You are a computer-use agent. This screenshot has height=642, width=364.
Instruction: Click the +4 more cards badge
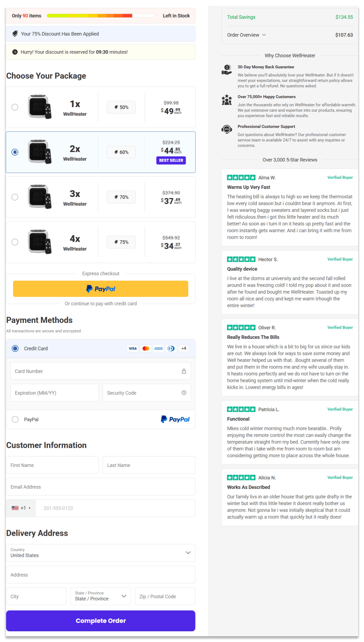184,348
